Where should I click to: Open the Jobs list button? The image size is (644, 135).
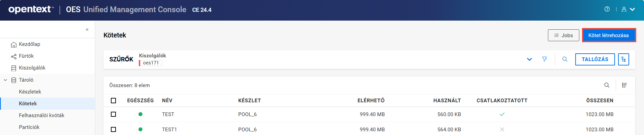pyautogui.click(x=563, y=35)
